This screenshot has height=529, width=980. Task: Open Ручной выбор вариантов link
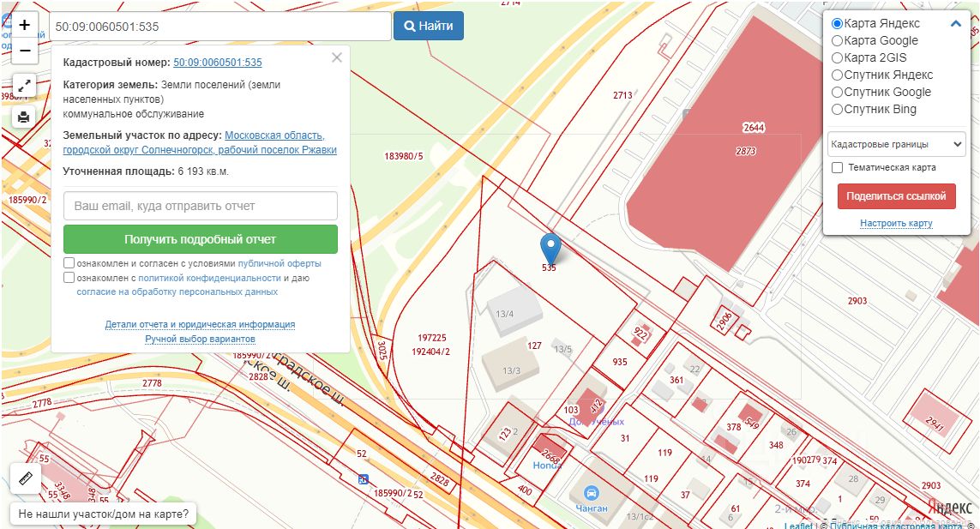(x=200, y=339)
